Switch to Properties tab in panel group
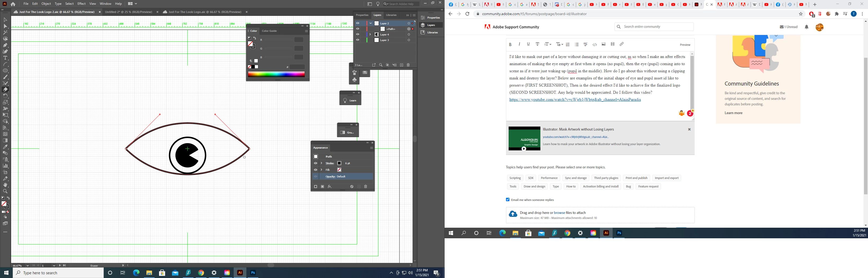Viewport: 868px width, 278px height. 362,15
